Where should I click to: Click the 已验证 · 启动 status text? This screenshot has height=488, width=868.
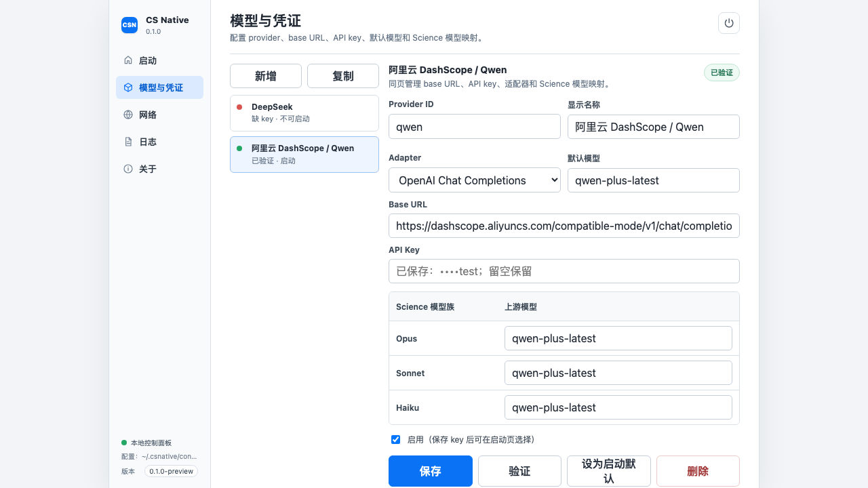274,161
